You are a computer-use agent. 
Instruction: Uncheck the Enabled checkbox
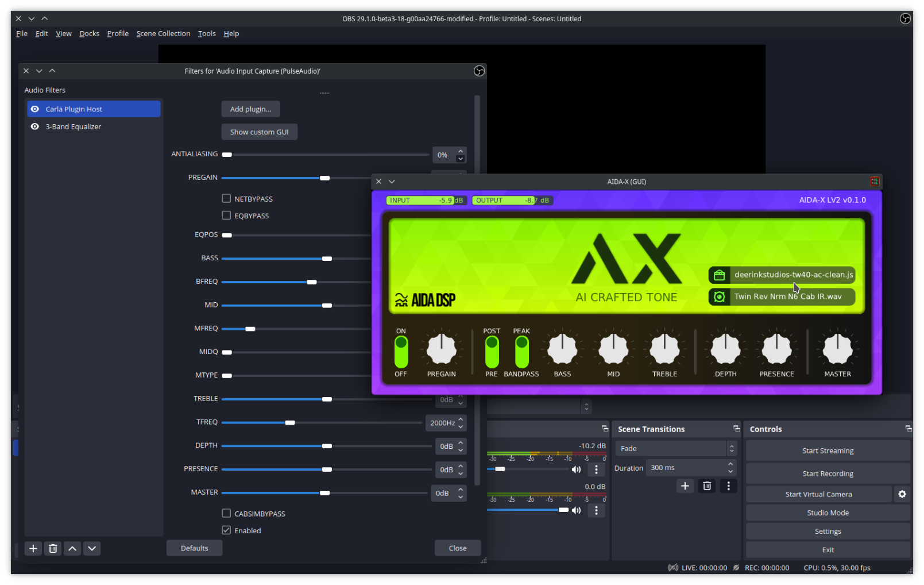point(226,531)
